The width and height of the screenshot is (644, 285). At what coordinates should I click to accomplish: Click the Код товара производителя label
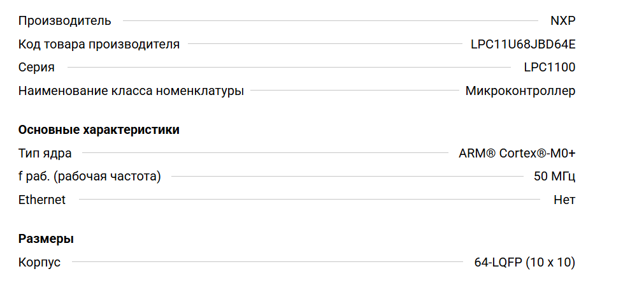99,45
